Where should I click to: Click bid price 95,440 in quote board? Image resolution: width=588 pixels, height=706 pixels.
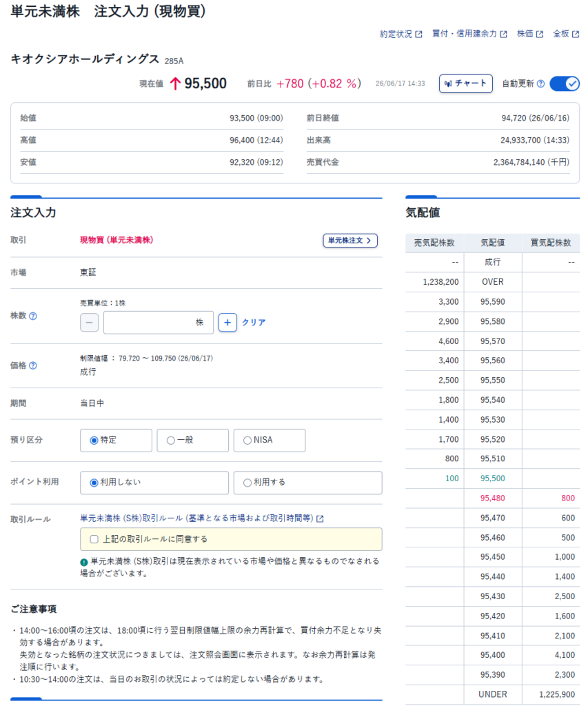tap(493, 577)
